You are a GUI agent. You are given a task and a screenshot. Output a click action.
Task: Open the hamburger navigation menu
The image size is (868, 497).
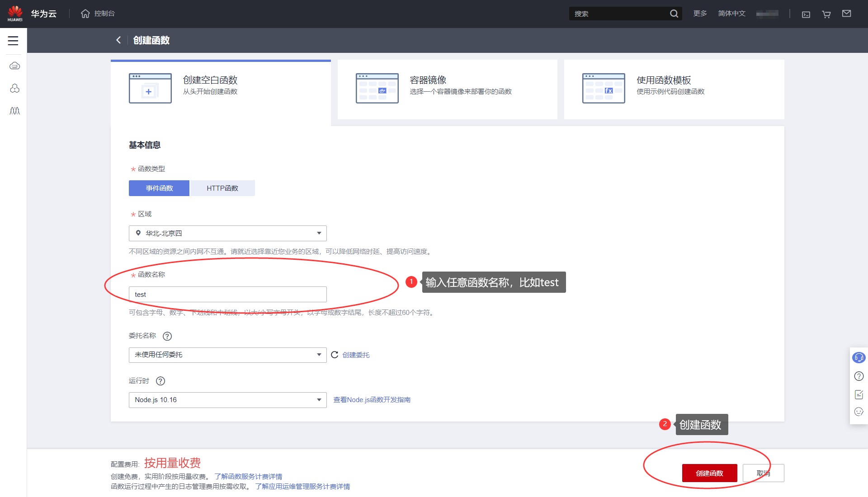pyautogui.click(x=13, y=41)
